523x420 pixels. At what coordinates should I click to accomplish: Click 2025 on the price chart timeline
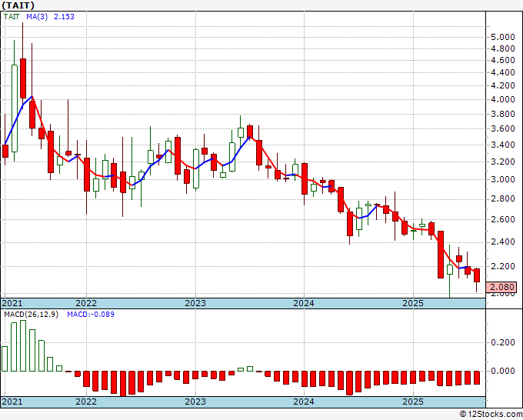point(413,303)
